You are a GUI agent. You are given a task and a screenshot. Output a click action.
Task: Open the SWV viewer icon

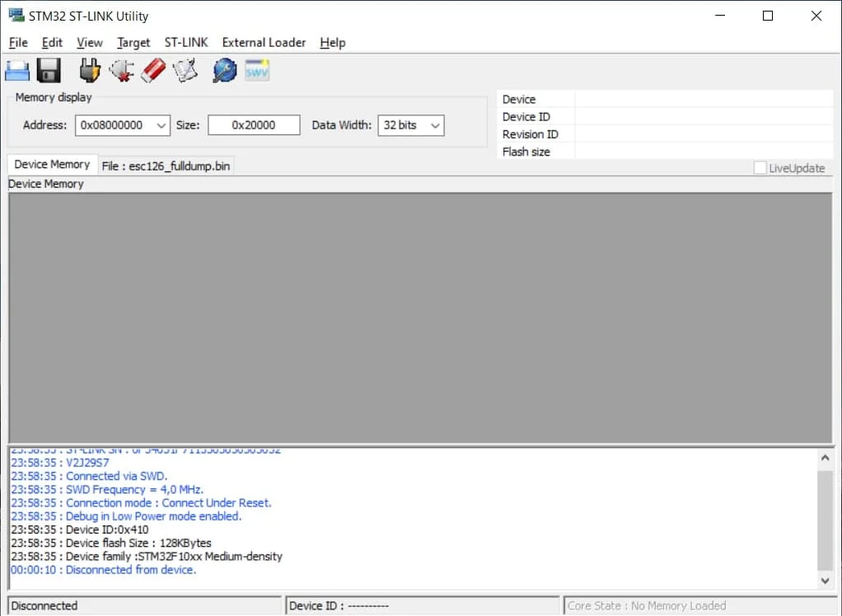257,71
